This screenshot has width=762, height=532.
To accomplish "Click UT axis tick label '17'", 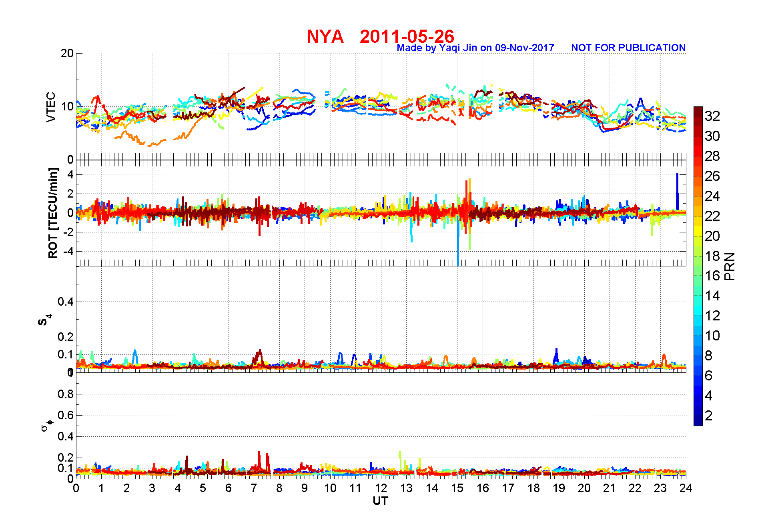I will pyautogui.click(x=508, y=488).
